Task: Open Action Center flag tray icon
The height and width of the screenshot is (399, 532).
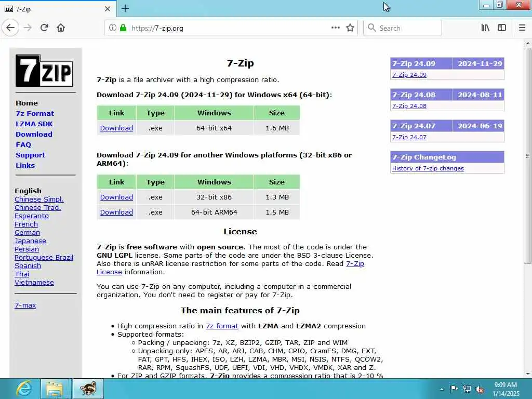Action: 454,389
